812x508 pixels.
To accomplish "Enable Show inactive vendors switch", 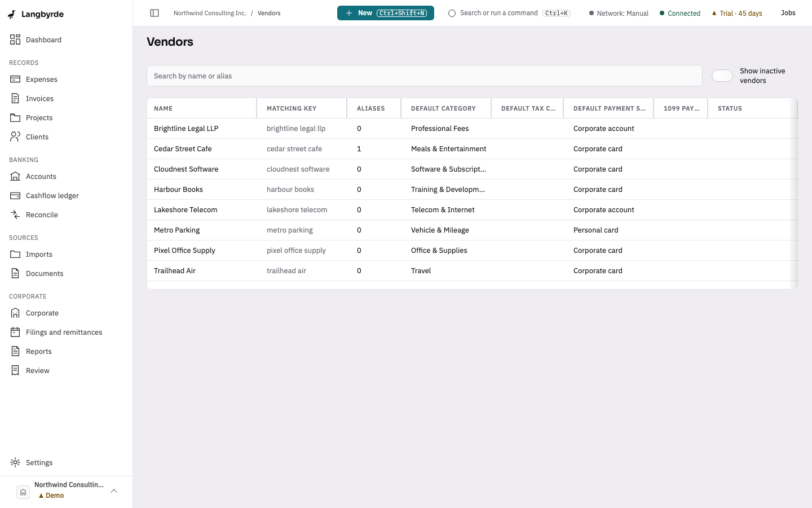I will click(x=722, y=76).
